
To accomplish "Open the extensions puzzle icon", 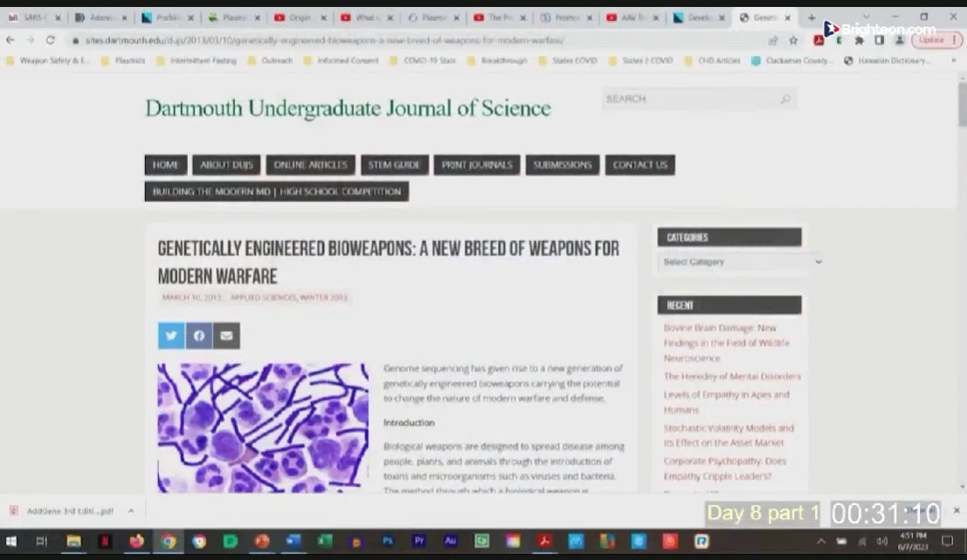I will point(859,40).
